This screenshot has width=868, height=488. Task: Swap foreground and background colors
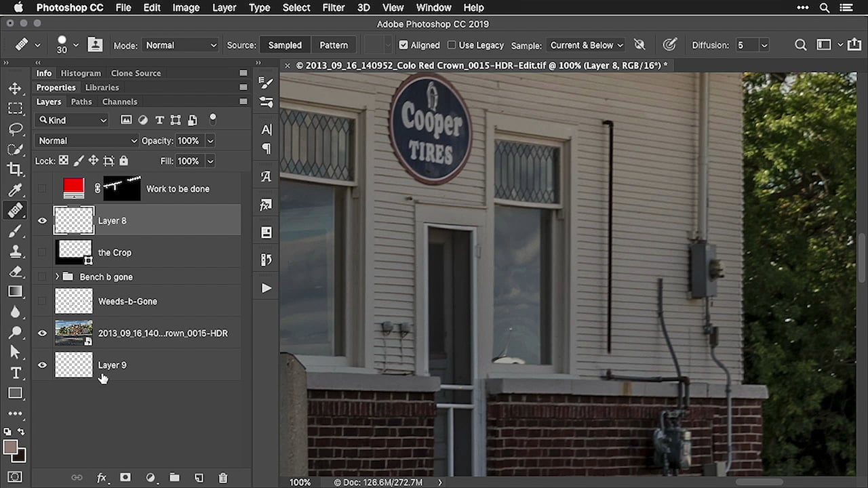click(21, 432)
